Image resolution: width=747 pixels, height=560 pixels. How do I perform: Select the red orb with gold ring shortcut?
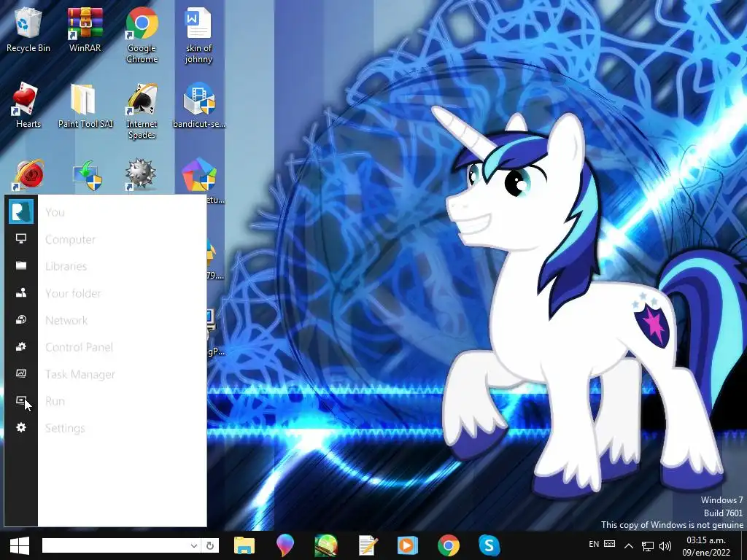[28, 175]
